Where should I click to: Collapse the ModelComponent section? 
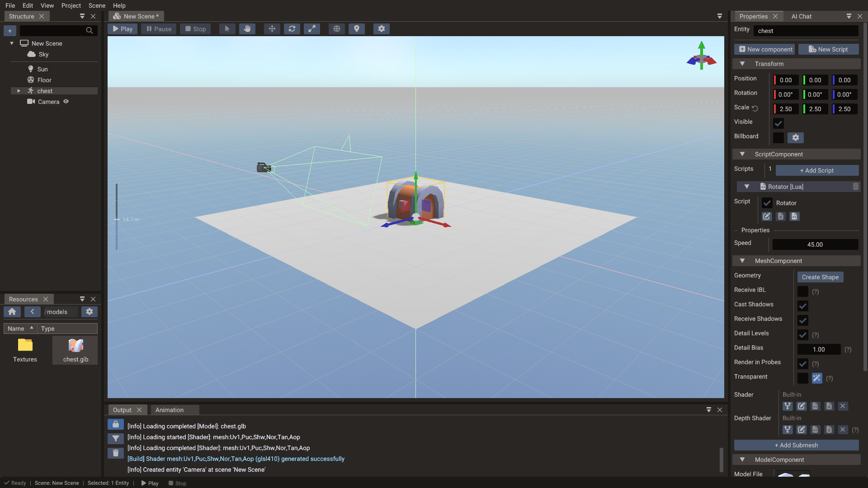(x=742, y=460)
